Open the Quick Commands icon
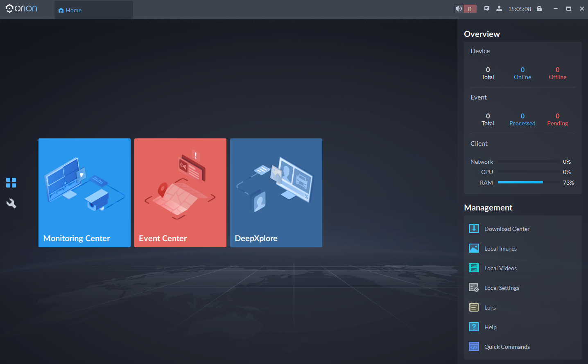The height and width of the screenshot is (364, 588). 474,346
